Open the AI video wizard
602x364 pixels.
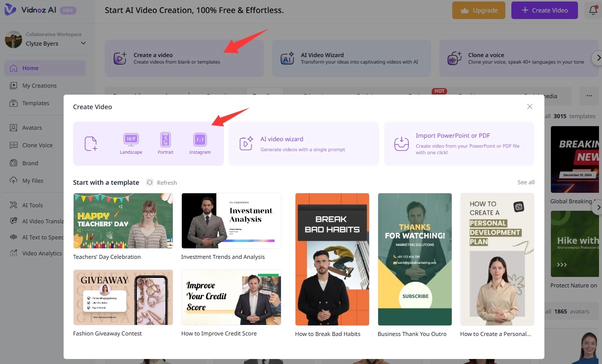[x=304, y=144]
